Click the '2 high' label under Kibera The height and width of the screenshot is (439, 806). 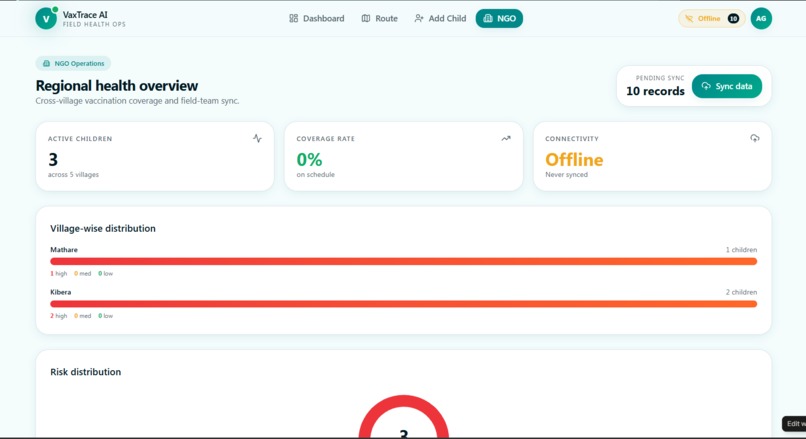[59, 316]
